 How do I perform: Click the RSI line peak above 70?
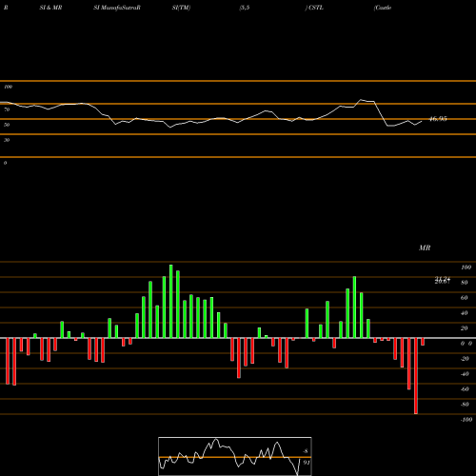coord(361,100)
